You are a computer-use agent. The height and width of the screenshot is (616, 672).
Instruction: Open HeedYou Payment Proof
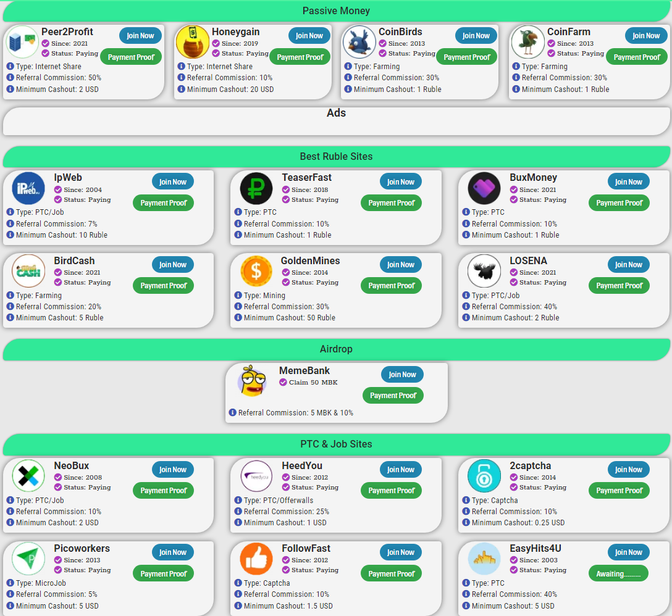[392, 491]
